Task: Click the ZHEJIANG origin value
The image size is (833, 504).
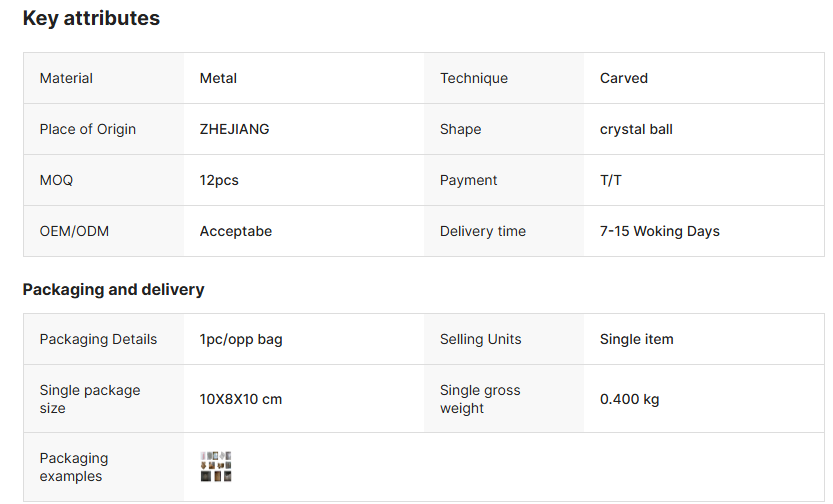Action: point(234,129)
